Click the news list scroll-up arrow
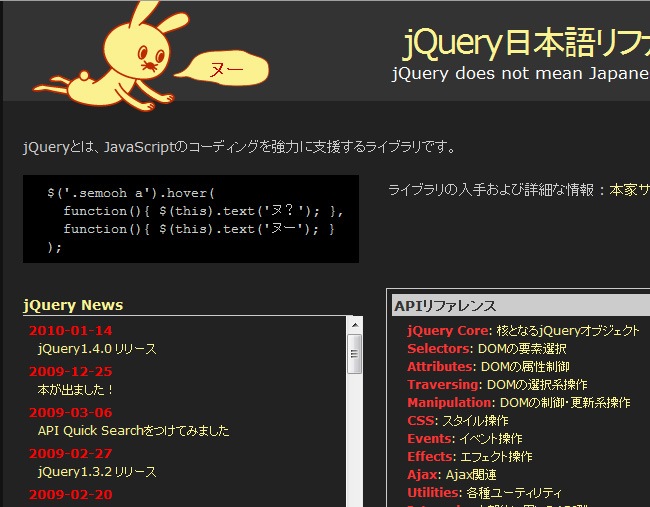This screenshot has width=650, height=507. click(355, 325)
